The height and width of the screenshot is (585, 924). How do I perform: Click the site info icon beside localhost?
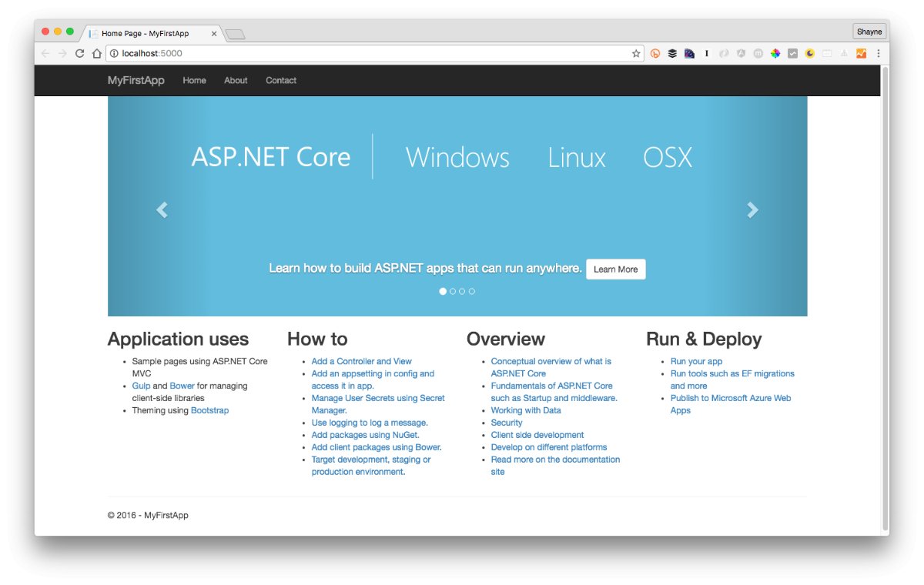click(114, 54)
